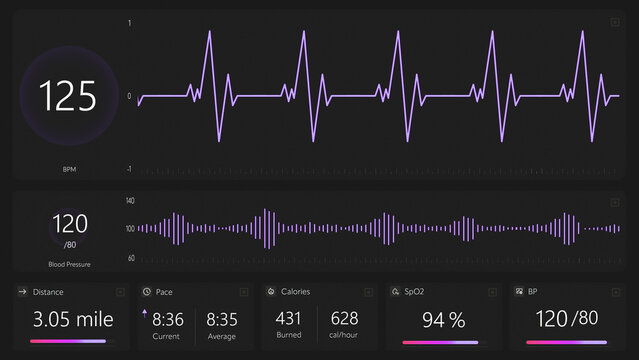
Task: Click the 125 BPM circular gauge
Action: tap(69, 96)
